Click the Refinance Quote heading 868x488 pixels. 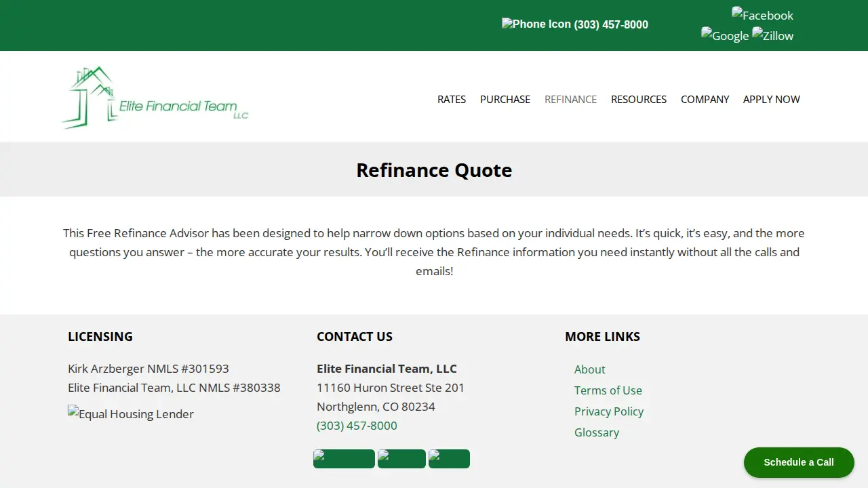[434, 169]
